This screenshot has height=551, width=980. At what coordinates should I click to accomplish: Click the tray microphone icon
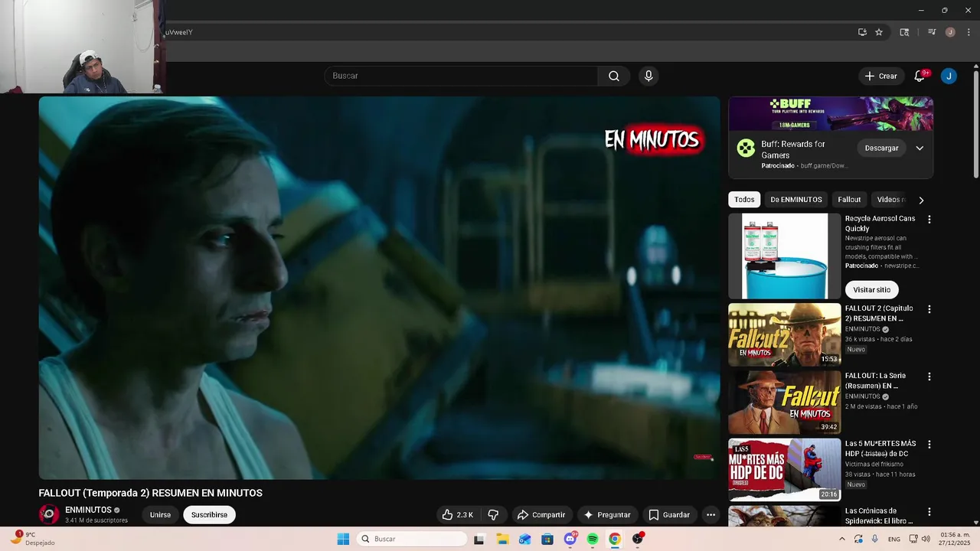875,539
